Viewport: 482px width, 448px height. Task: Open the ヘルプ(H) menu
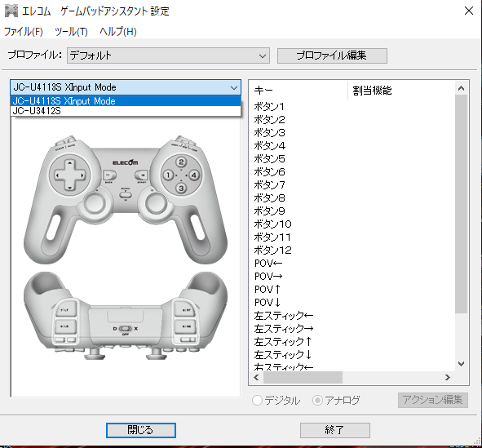[118, 31]
